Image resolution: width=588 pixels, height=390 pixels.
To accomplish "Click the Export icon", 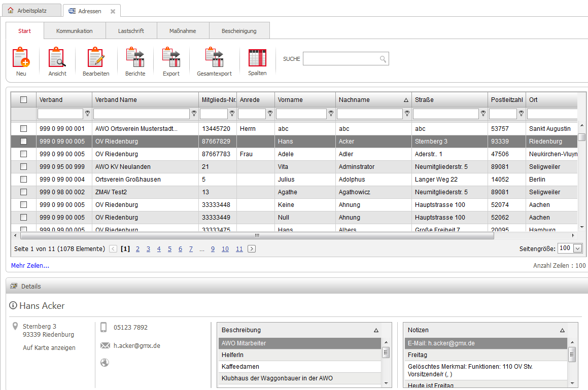I will point(171,57).
